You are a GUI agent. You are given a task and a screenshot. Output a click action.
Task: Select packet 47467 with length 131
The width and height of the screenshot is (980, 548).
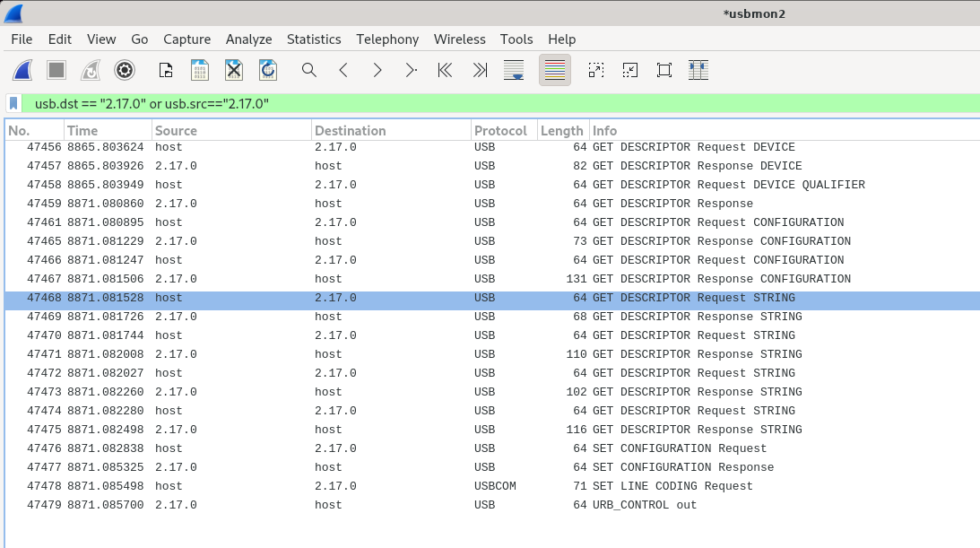click(x=492, y=279)
